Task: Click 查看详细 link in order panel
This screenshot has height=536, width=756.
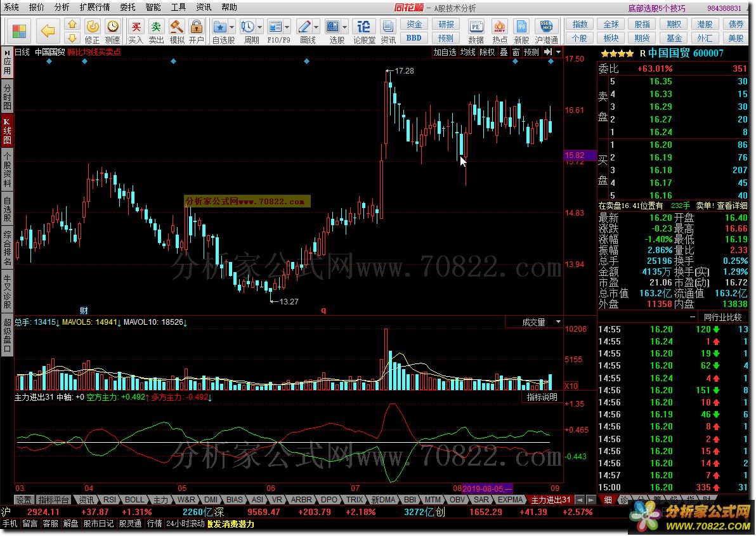Action: (733, 206)
